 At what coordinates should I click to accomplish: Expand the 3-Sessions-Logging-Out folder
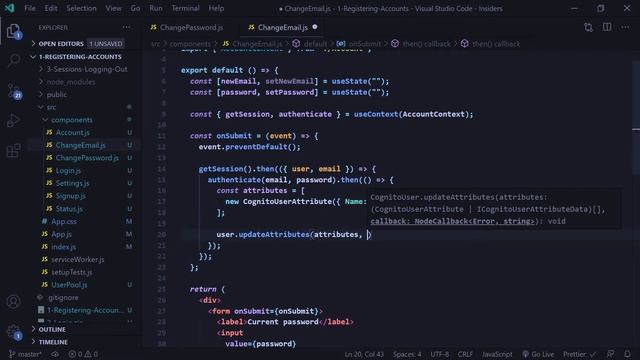point(87,69)
